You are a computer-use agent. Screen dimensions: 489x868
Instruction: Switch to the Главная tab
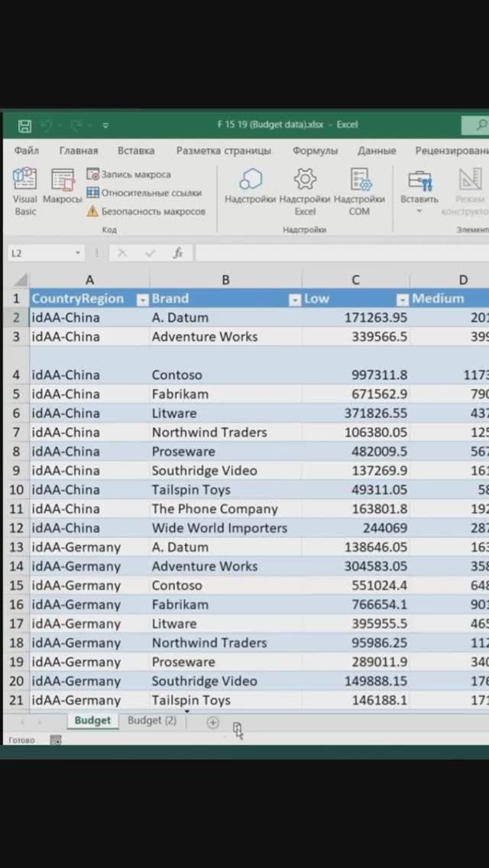pyautogui.click(x=79, y=151)
